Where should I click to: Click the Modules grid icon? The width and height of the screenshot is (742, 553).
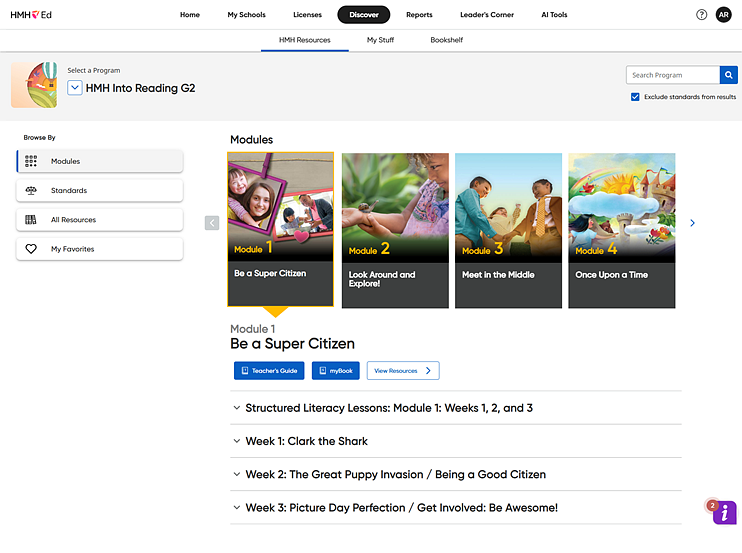(31, 161)
